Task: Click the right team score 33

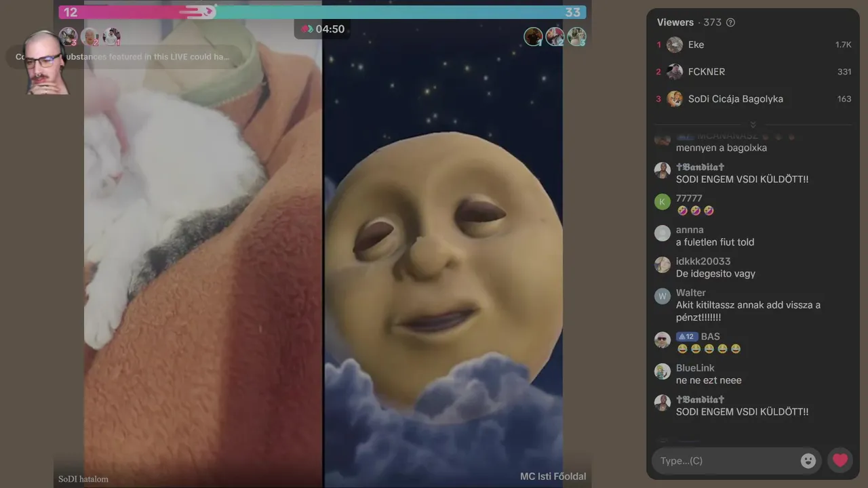Action: tap(572, 12)
